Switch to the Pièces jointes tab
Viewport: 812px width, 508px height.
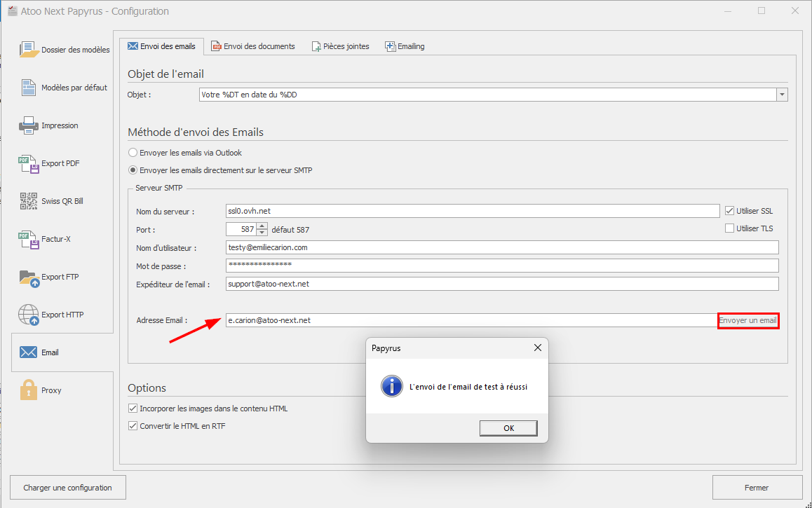tap(340, 46)
